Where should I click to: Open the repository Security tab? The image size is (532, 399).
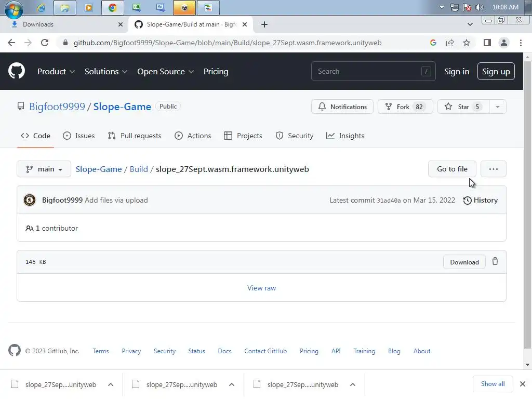295,136
